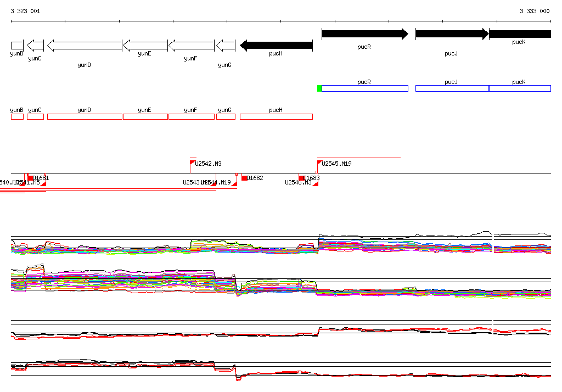This screenshot has height=392, width=562.
Task: Select the blue pucR annotation box
Action: 365,88
